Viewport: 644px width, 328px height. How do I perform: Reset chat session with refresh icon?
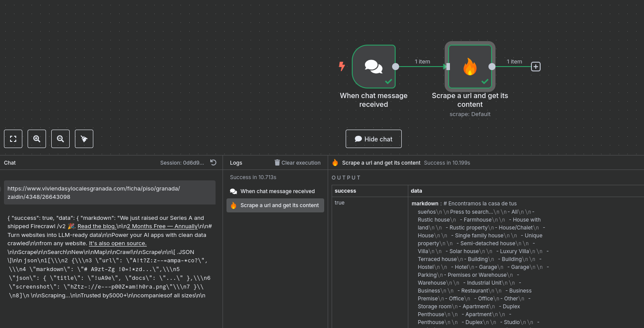213,162
